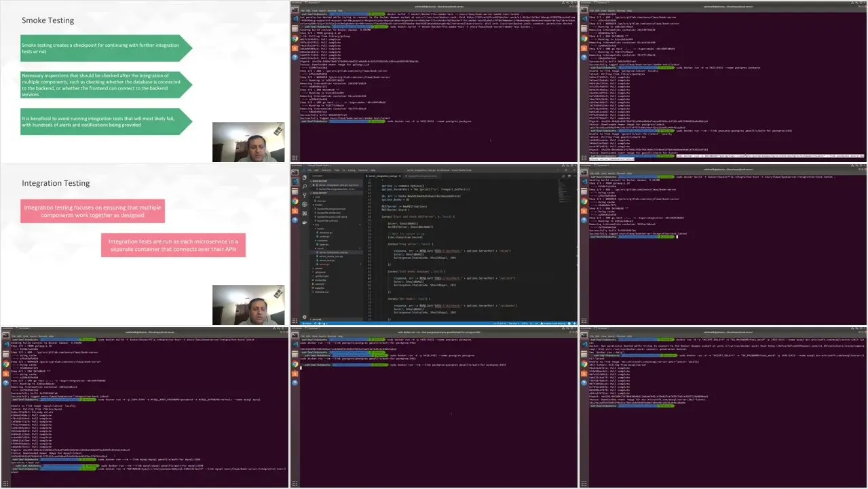Click presenter webcam on the Integration Testing slide
This screenshot has height=489, width=868.
pyautogui.click(x=248, y=305)
